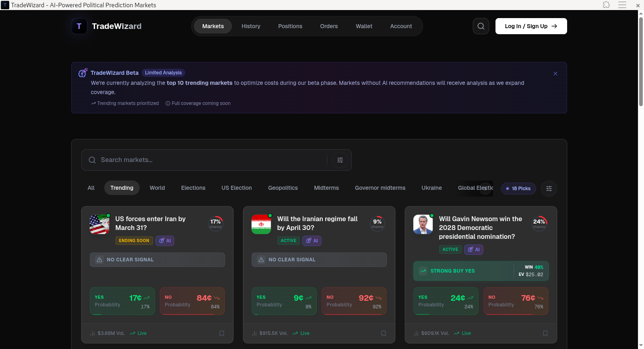Click $609.1K Vol. text
Screen dimensions: 644x349
[435, 333]
